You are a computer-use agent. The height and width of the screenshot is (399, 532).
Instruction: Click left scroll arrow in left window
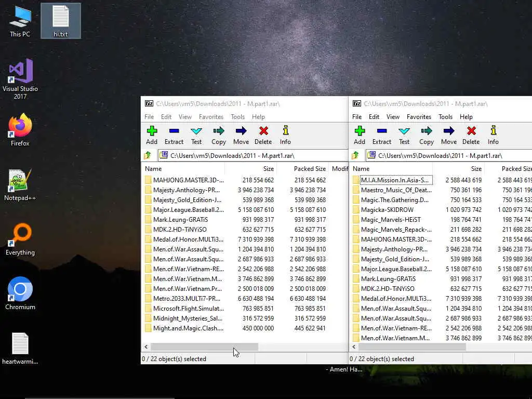coord(146,347)
